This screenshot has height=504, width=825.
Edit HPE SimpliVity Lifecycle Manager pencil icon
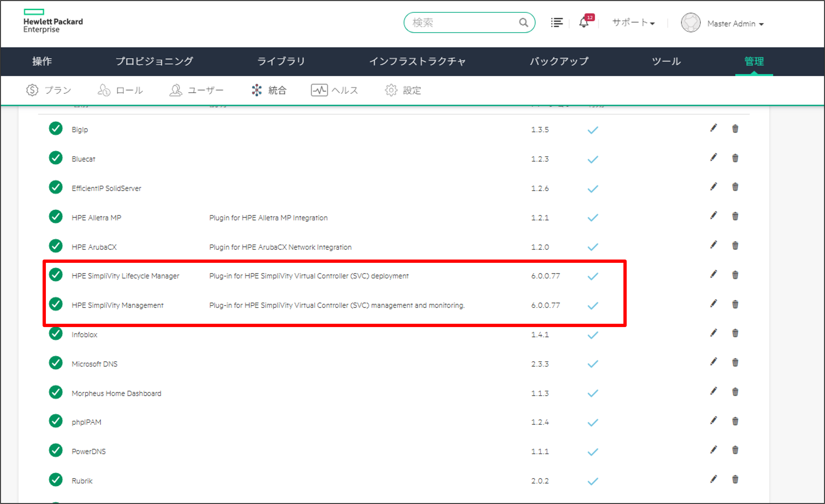713,275
